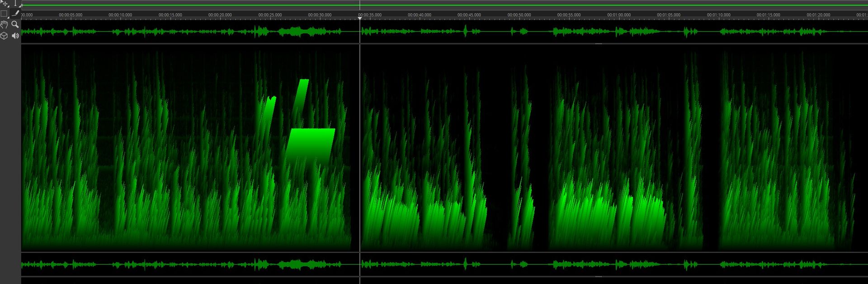Choose the rectangular Marquee selection tool

[5, 14]
